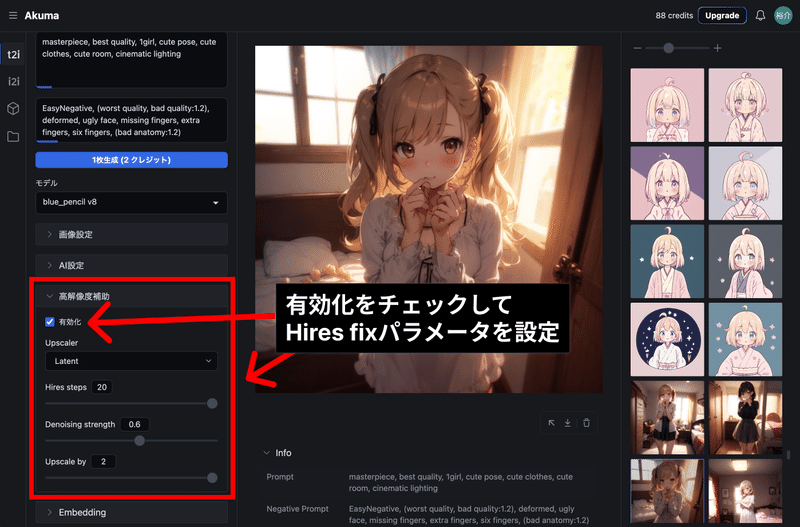This screenshot has width=800, height=527.
Task: Zoom in gallery thumbnails with plus icon
Action: tap(717, 48)
